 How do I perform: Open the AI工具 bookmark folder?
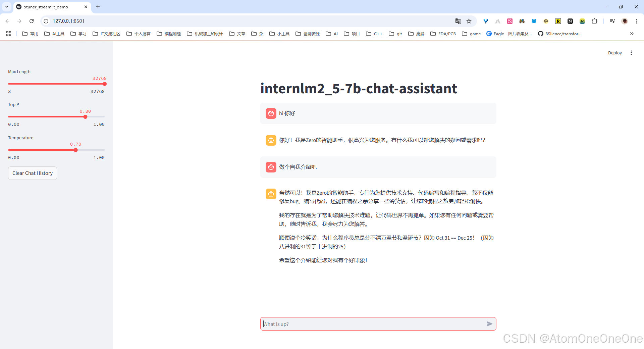pos(54,34)
